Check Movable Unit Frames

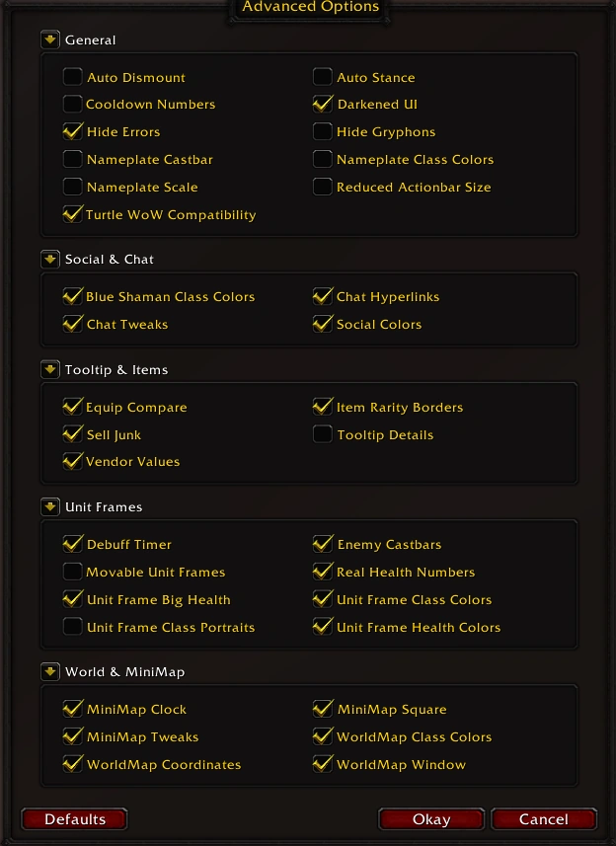(73, 572)
